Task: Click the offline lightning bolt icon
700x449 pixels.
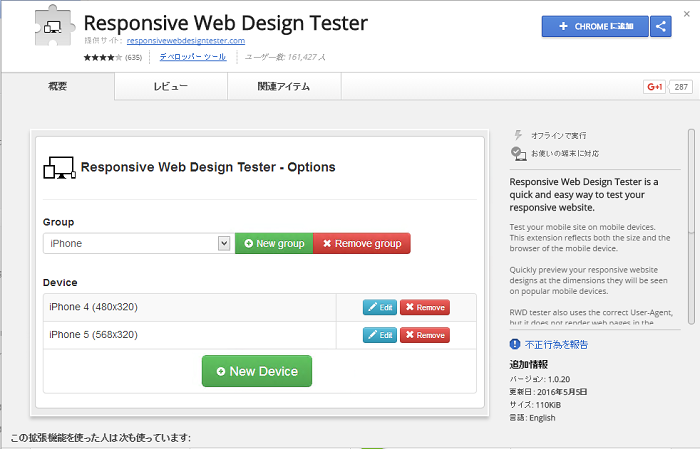Action: coord(518,135)
